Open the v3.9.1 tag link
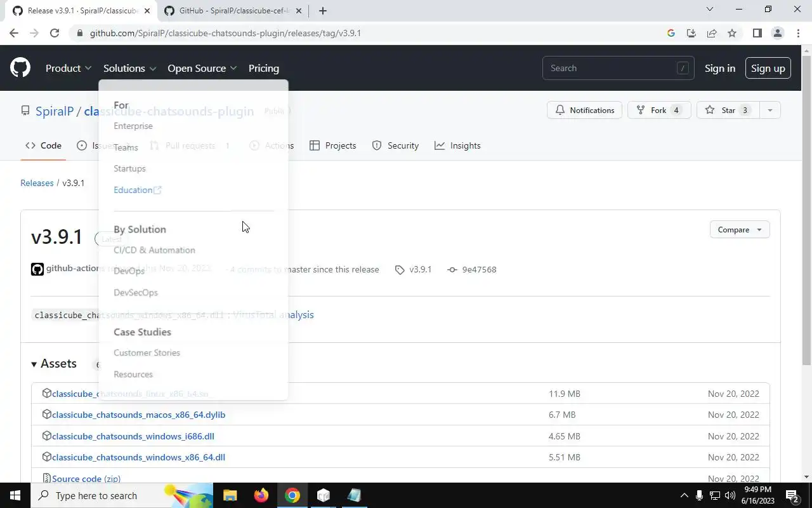The width and height of the screenshot is (812, 508). pyautogui.click(x=413, y=269)
